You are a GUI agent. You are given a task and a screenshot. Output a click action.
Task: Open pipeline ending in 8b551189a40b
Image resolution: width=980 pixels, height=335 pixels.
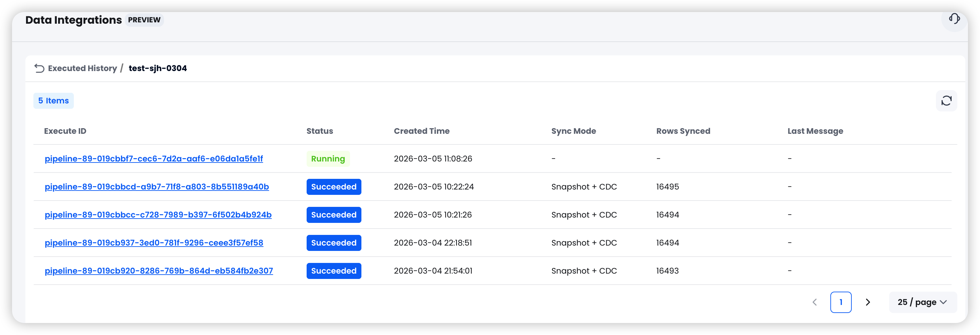pyautogui.click(x=157, y=187)
